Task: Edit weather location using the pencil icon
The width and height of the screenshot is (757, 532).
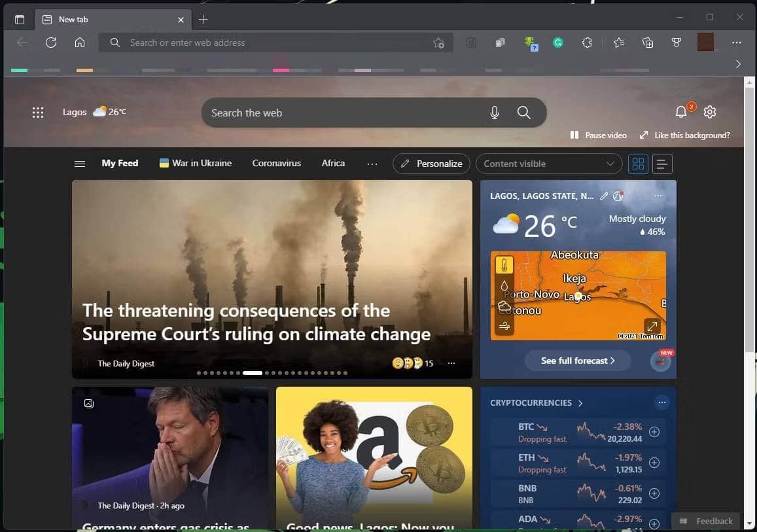Action: (x=603, y=196)
